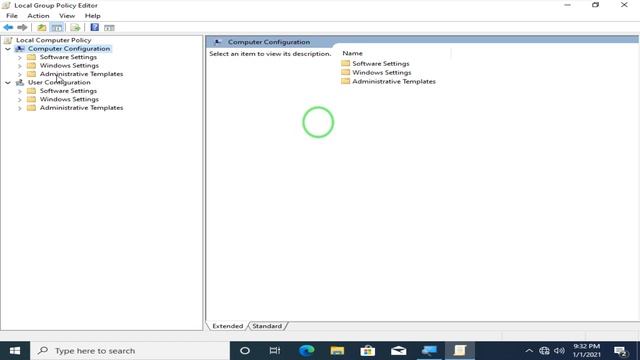The height and width of the screenshot is (360, 640).
Task: Select Software Settings label under User Configuration
Action: tap(68, 91)
